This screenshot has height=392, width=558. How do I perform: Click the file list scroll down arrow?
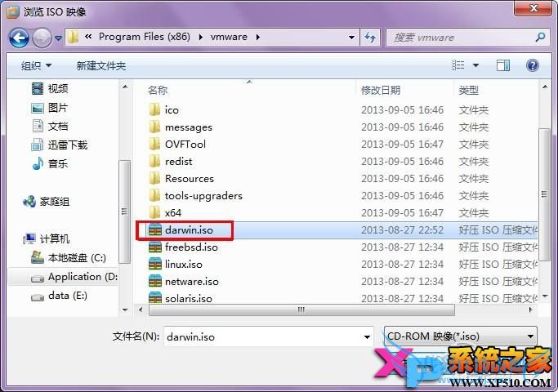pyautogui.click(x=545, y=296)
